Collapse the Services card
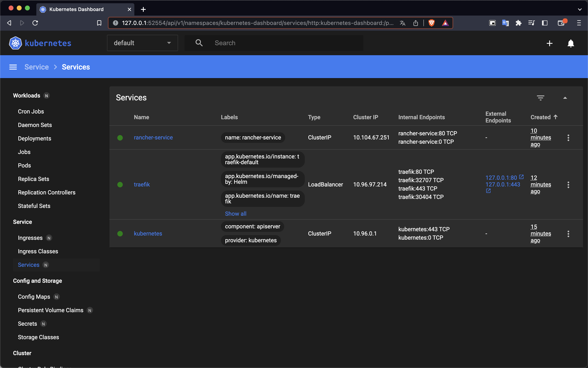Screen dimensions: 588x368 click(565, 98)
